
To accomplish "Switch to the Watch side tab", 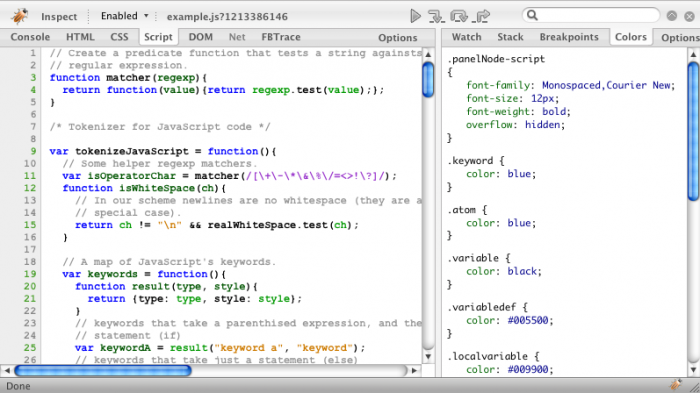I will [x=467, y=37].
